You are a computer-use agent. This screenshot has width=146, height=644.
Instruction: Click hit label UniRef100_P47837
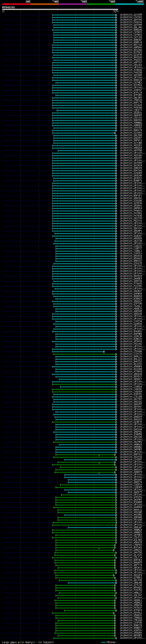(131, 608)
